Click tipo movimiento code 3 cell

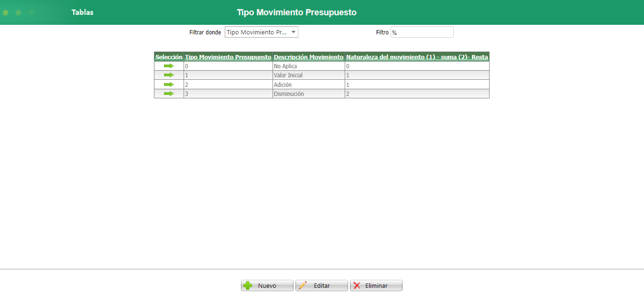point(228,94)
